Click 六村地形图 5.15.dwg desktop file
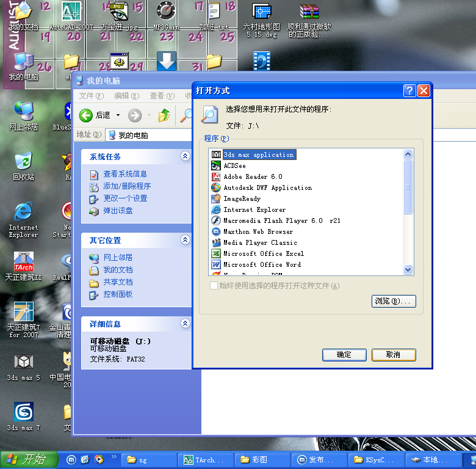476x469 pixels. (x=261, y=20)
